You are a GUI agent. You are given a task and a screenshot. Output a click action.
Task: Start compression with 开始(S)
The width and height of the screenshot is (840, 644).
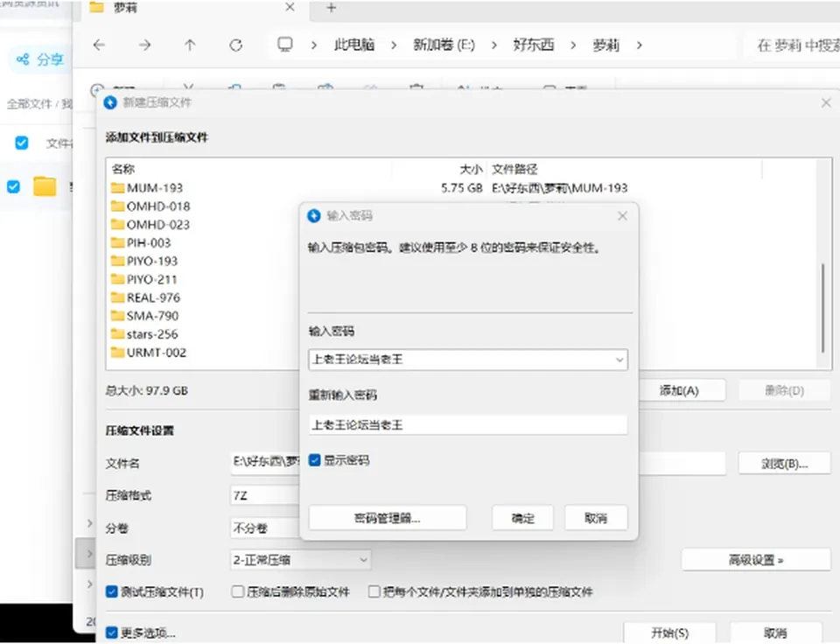[x=669, y=633]
